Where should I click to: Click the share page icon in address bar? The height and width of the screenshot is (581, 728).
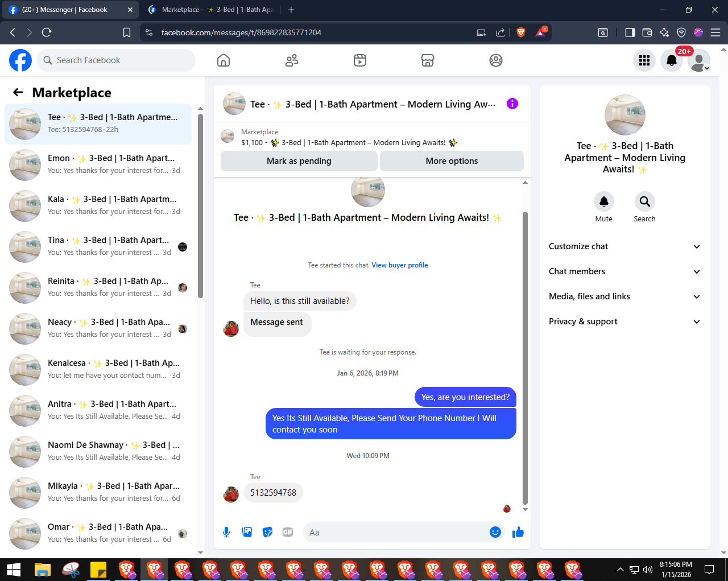500,32
